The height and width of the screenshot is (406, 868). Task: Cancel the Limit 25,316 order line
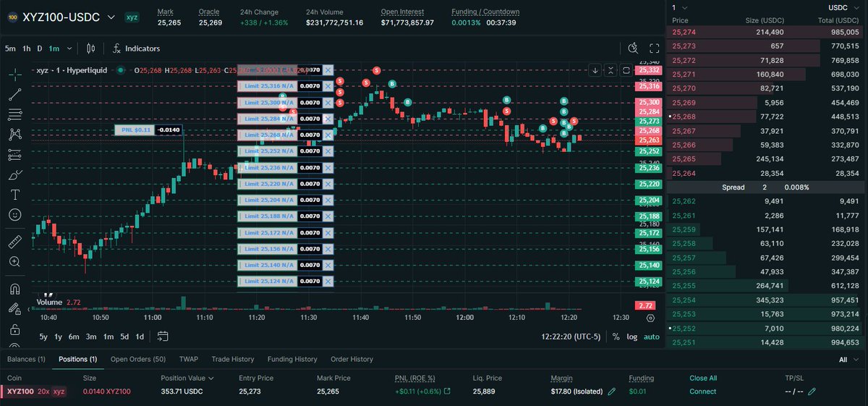point(328,86)
